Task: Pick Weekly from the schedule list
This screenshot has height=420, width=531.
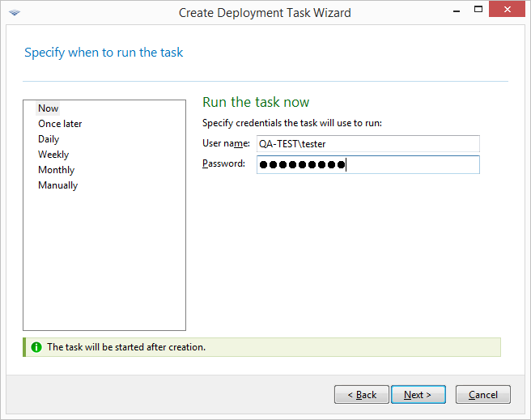Action: click(x=53, y=155)
